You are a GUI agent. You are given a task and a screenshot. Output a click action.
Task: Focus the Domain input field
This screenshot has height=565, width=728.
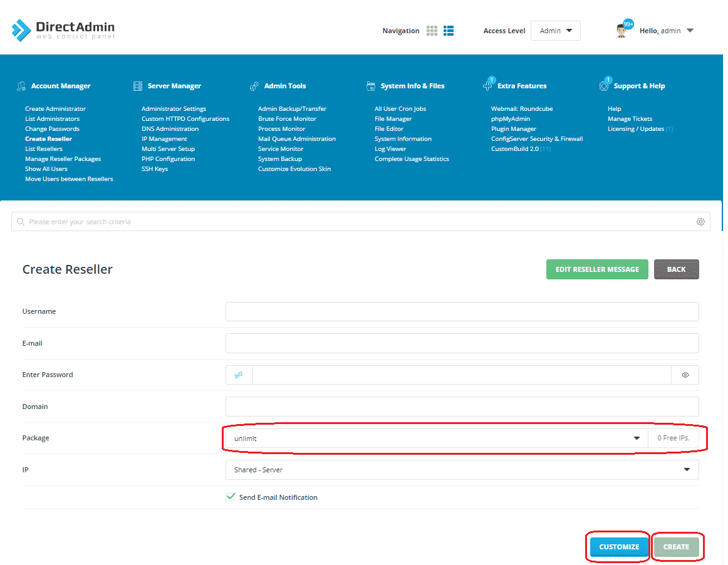point(462,407)
